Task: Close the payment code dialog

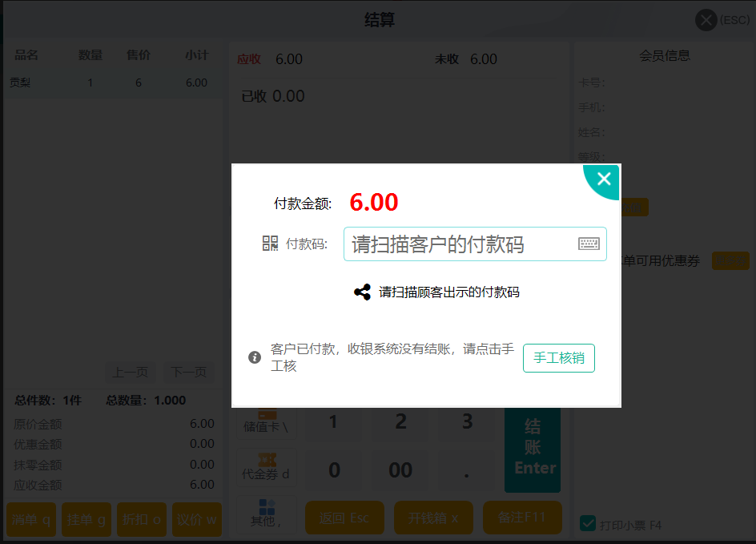Action: (604, 179)
